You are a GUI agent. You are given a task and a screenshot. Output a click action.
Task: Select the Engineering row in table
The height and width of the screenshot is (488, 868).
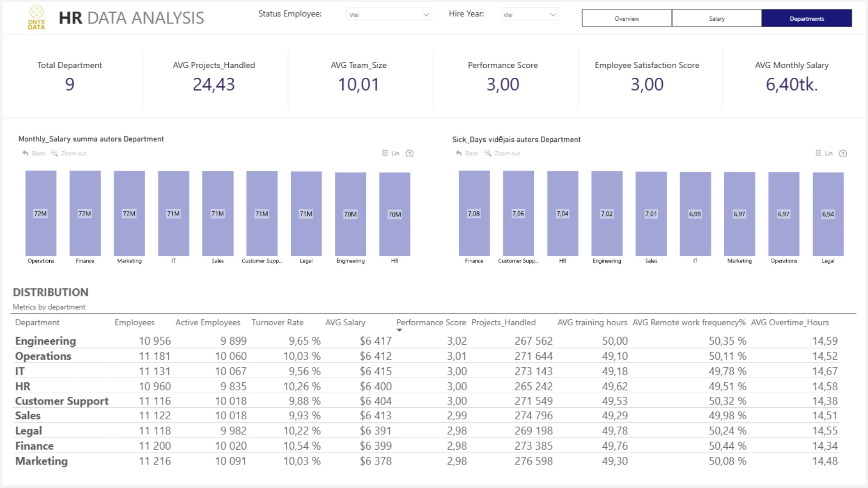[45, 341]
